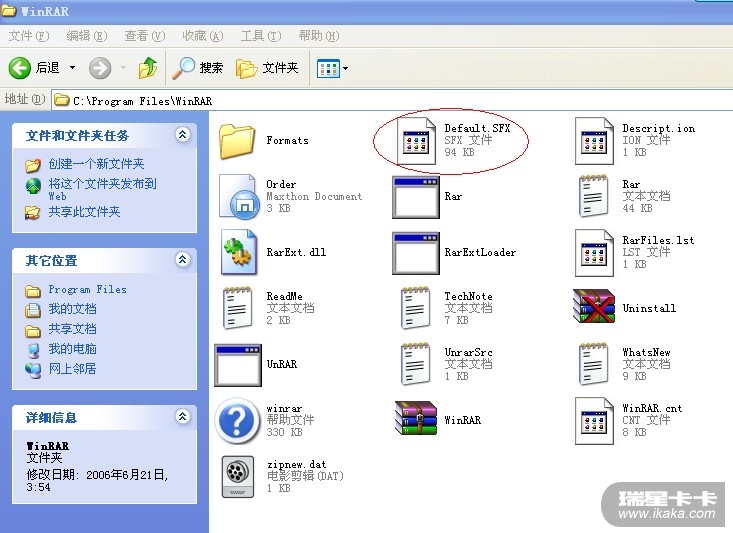Viewport: 733px width, 533px height.
Task: Click the WhatsNew file name
Action: (646, 353)
